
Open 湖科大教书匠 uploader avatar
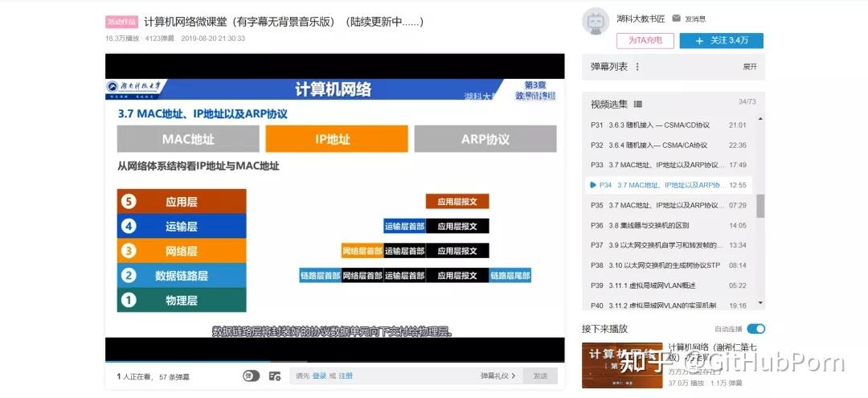pyautogui.click(x=596, y=22)
